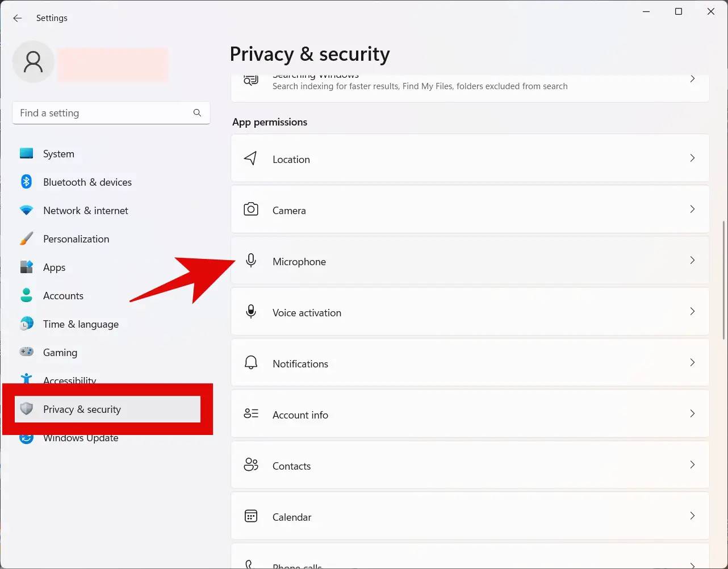The width and height of the screenshot is (728, 569).
Task: Expand Camera row chevron
Action: (x=692, y=209)
